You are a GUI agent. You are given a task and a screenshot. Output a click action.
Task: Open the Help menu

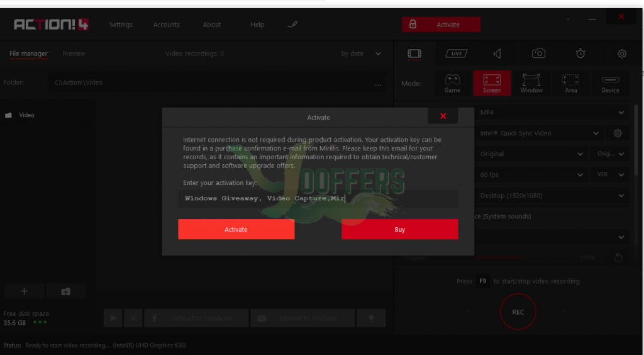point(257,25)
